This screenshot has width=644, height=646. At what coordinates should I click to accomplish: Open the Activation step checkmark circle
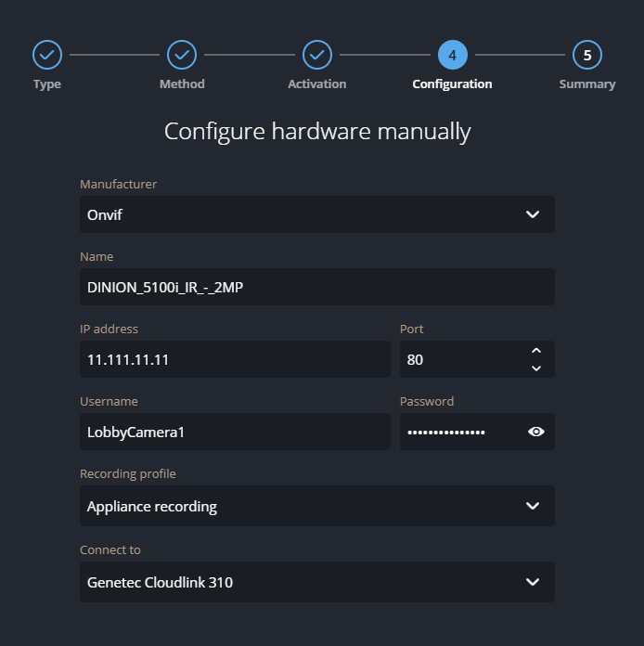coord(316,55)
